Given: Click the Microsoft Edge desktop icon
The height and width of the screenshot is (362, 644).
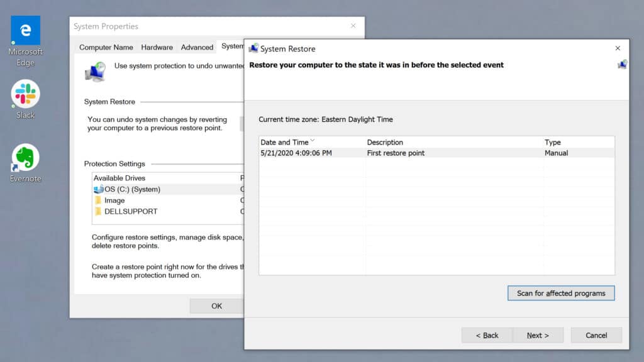Looking at the screenshot, I should point(24,30).
